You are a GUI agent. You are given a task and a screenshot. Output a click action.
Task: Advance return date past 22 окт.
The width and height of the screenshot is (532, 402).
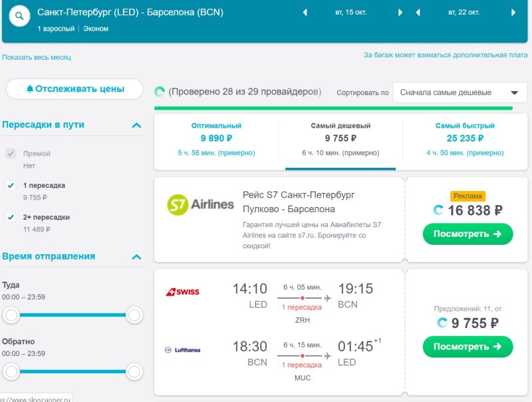pos(513,13)
